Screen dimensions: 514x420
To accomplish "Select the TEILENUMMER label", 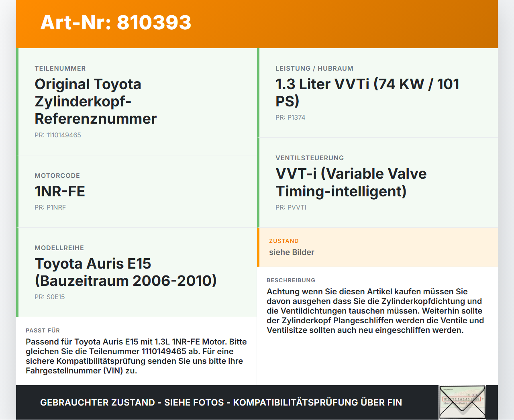I will click(x=60, y=69).
